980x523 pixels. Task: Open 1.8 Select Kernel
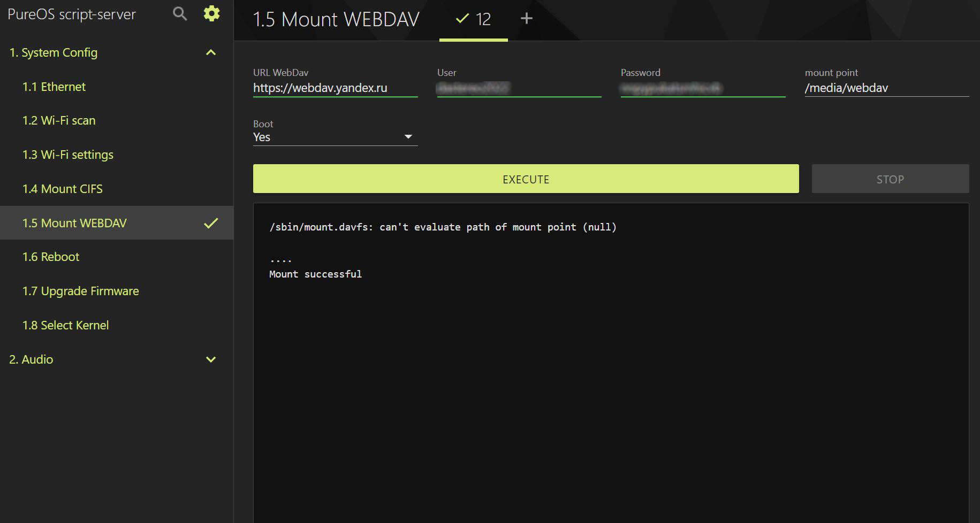click(66, 325)
